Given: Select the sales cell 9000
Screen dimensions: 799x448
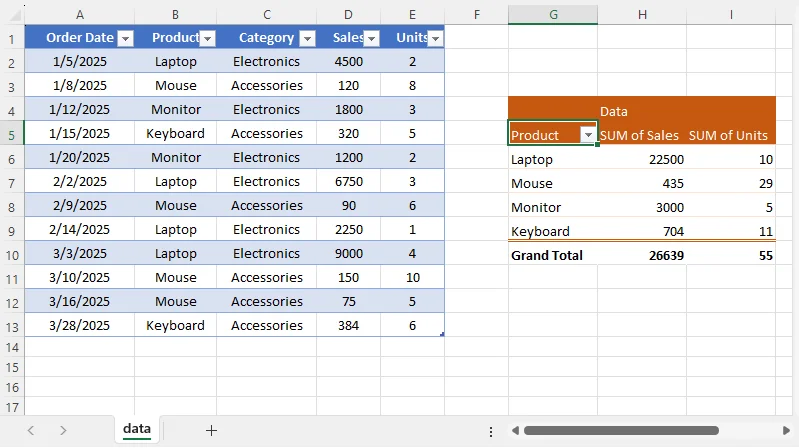Looking at the screenshot, I should (x=348, y=253).
